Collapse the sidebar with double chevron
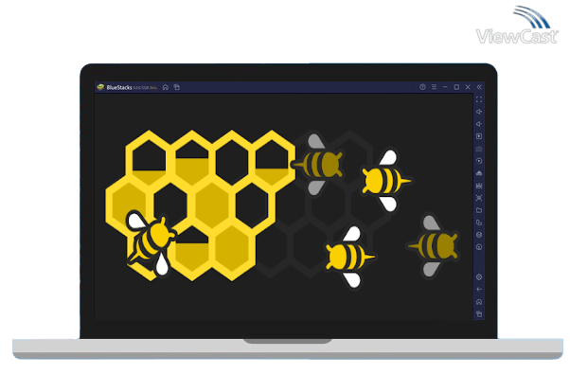 (479, 87)
